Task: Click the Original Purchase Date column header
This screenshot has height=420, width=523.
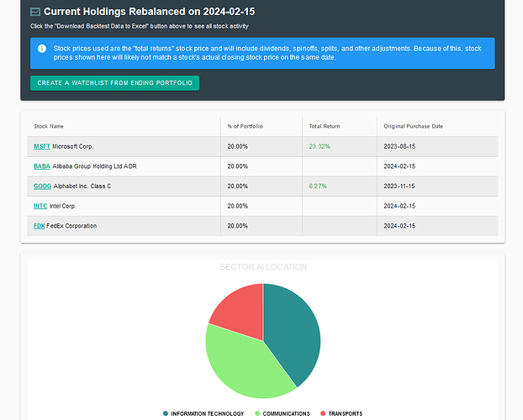Action: (413, 126)
